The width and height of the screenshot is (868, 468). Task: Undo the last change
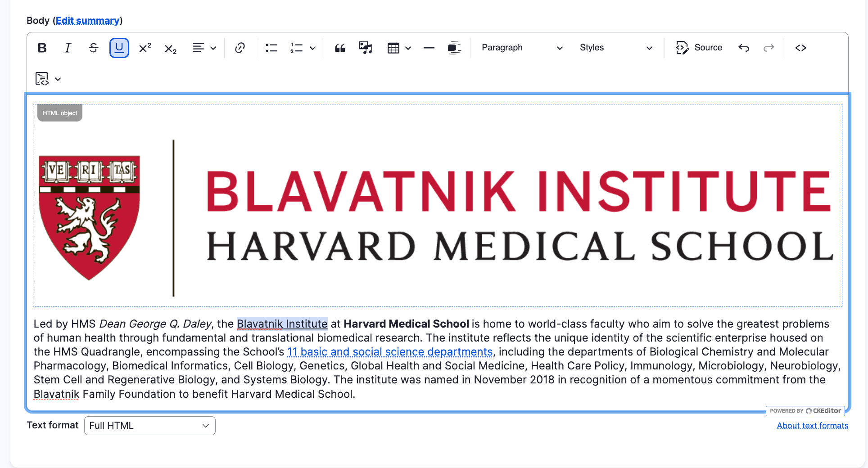coord(744,48)
